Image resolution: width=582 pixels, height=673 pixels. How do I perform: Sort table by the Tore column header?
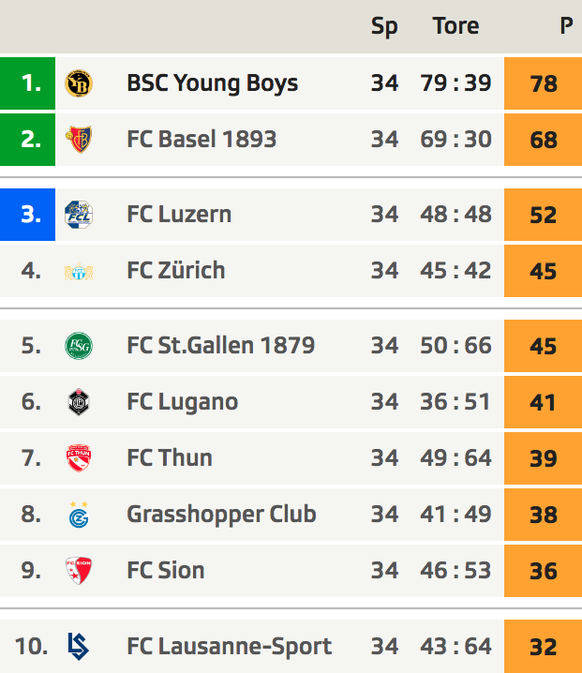click(456, 26)
